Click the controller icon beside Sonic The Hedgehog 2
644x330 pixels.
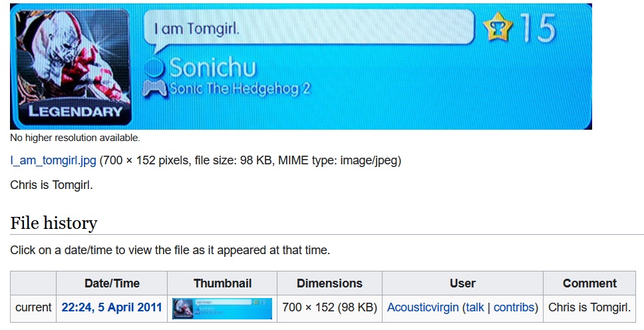point(155,88)
